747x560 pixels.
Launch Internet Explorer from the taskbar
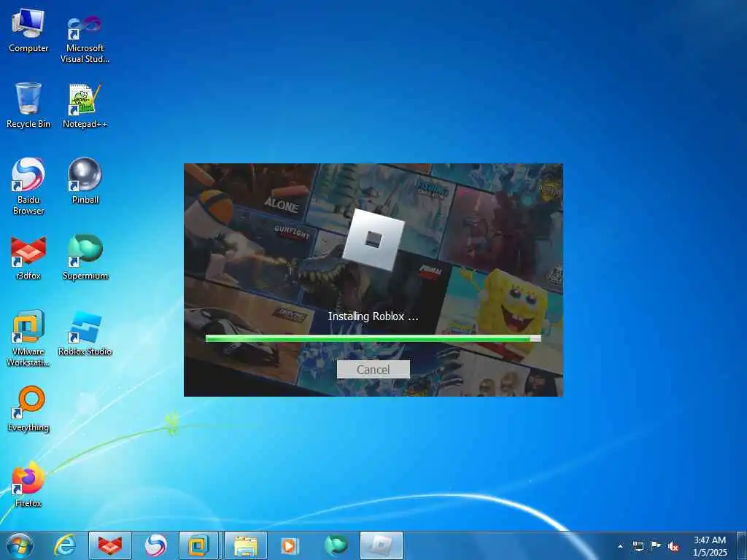pos(65,545)
